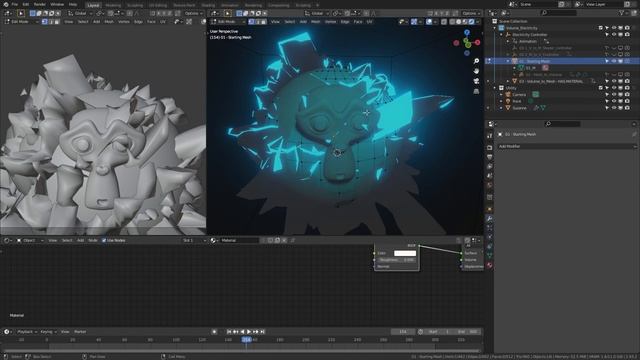
Task: Hide Camera object with eye icon
Action: click(613, 94)
